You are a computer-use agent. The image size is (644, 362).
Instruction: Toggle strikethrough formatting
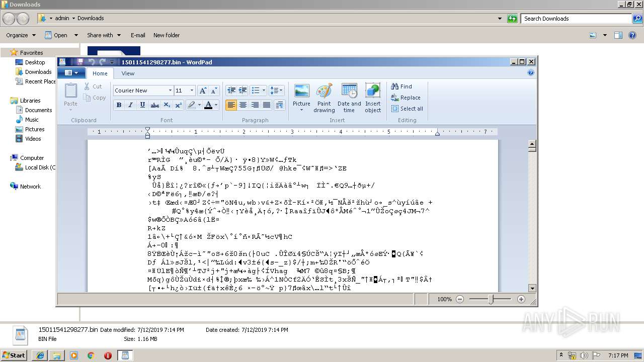click(x=154, y=105)
